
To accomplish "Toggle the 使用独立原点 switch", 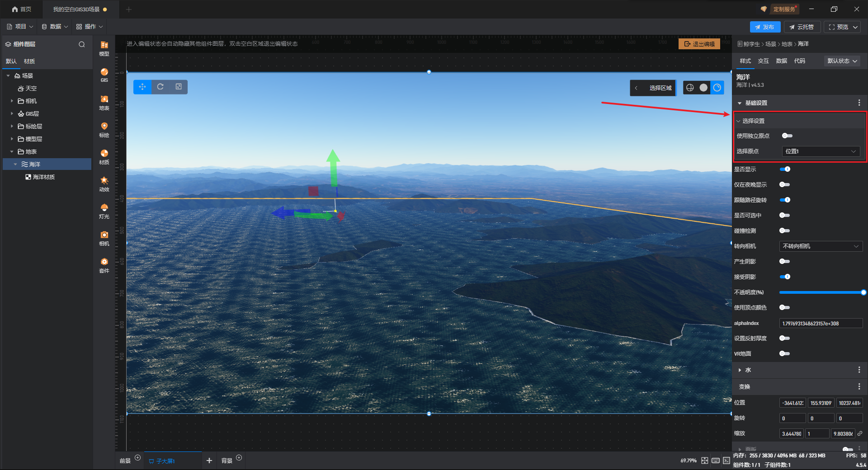I will pyautogui.click(x=787, y=136).
